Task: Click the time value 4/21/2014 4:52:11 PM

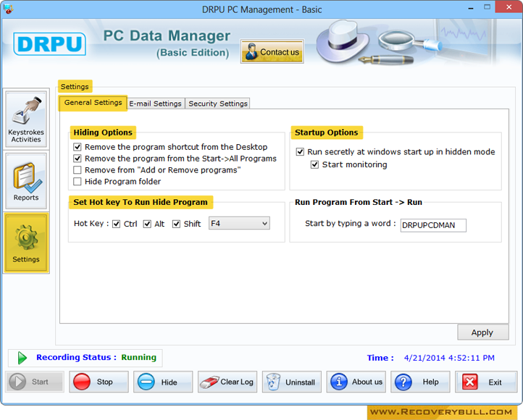Action: [449, 358]
